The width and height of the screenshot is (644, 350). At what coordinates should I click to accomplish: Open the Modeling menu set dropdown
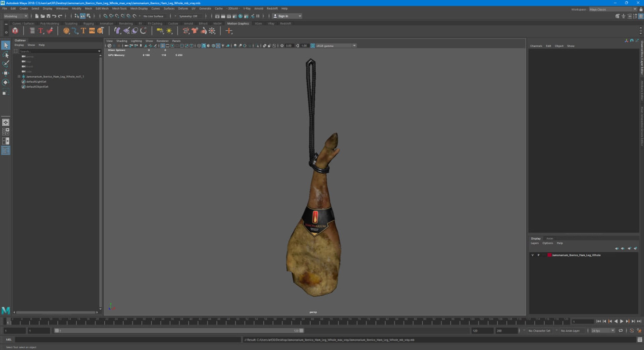pyautogui.click(x=16, y=16)
